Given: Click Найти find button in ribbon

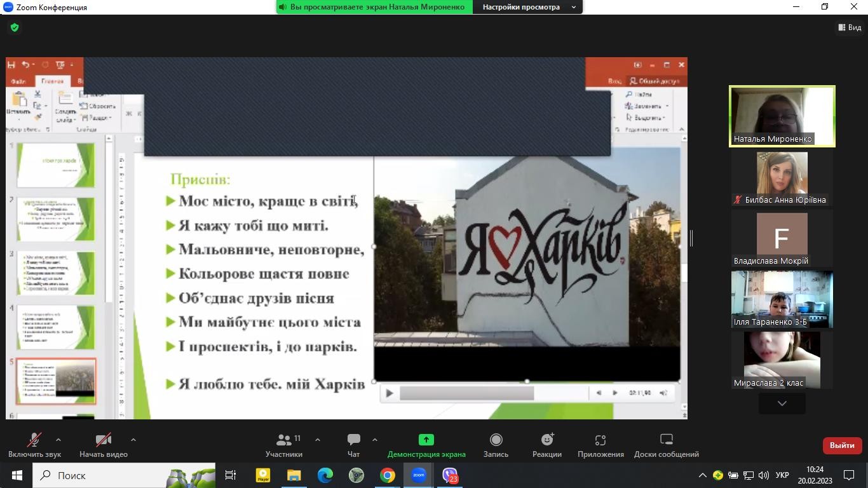Looking at the screenshot, I should 639,95.
